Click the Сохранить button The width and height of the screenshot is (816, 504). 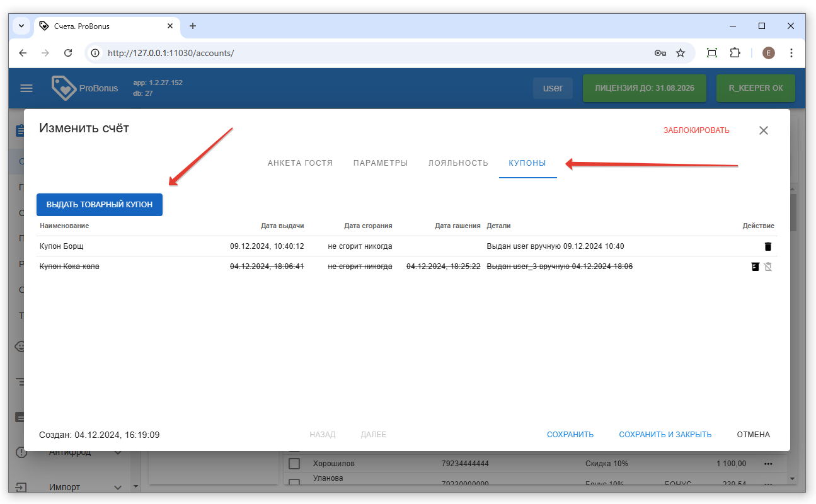tap(570, 435)
